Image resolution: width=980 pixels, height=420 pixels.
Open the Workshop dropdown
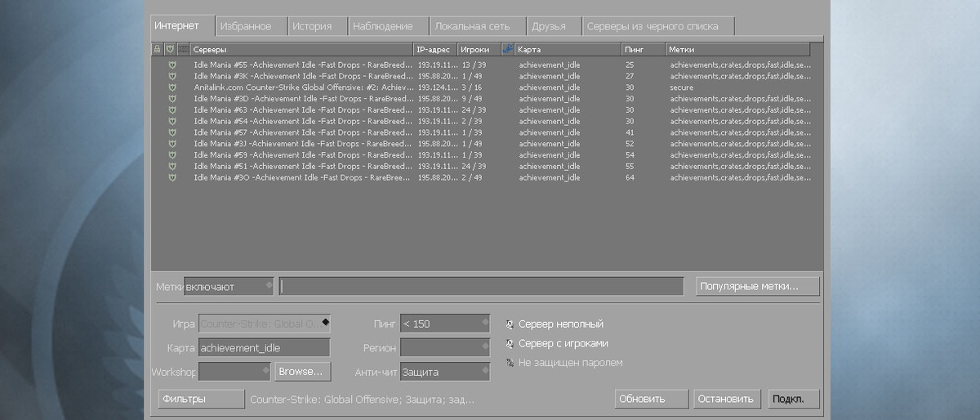[235, 372]
